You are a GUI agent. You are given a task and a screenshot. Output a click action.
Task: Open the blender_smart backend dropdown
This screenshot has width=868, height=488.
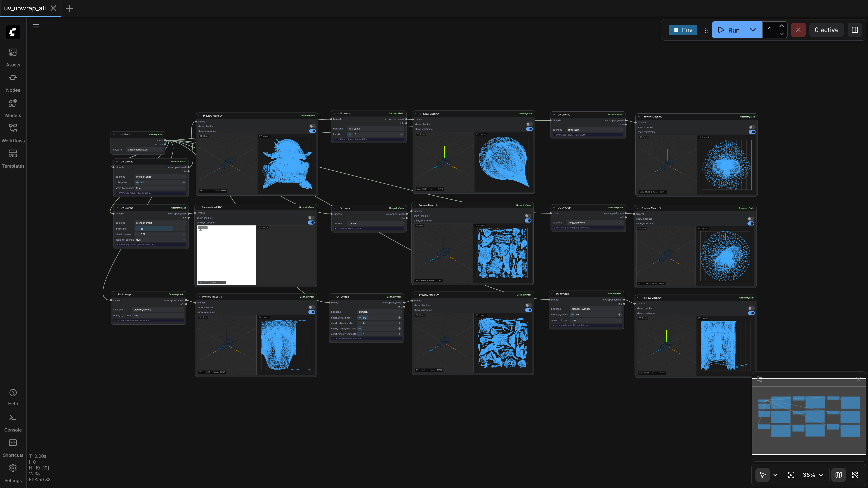tap(160, 223)
